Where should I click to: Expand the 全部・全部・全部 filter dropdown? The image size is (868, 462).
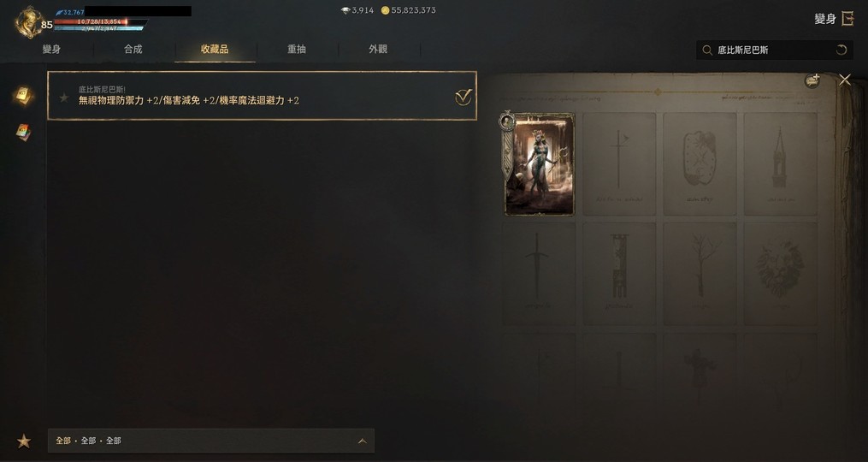point(211,441)
